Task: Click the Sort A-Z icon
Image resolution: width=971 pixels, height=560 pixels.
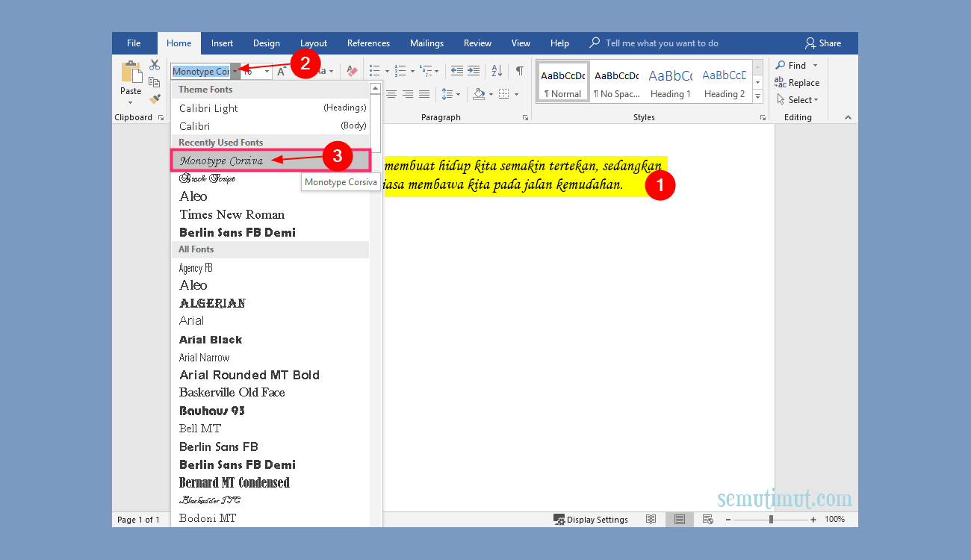Action: 497,71
